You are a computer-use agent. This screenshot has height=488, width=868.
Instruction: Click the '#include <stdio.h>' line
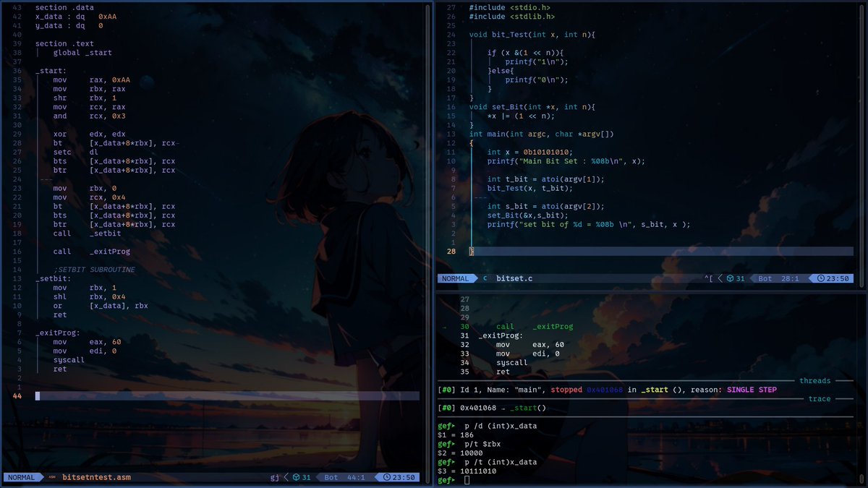pyautogui.click(x=509, y=7)
